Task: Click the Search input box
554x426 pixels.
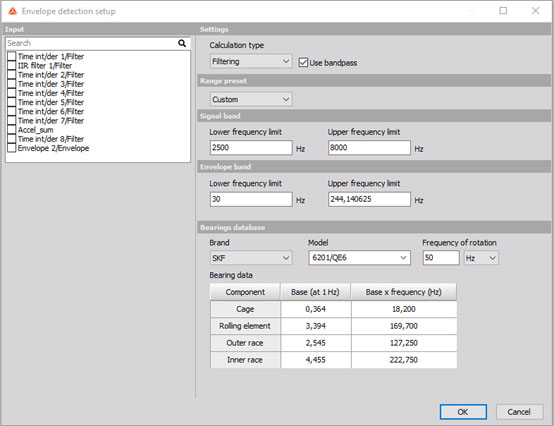Action: (91, 43)
